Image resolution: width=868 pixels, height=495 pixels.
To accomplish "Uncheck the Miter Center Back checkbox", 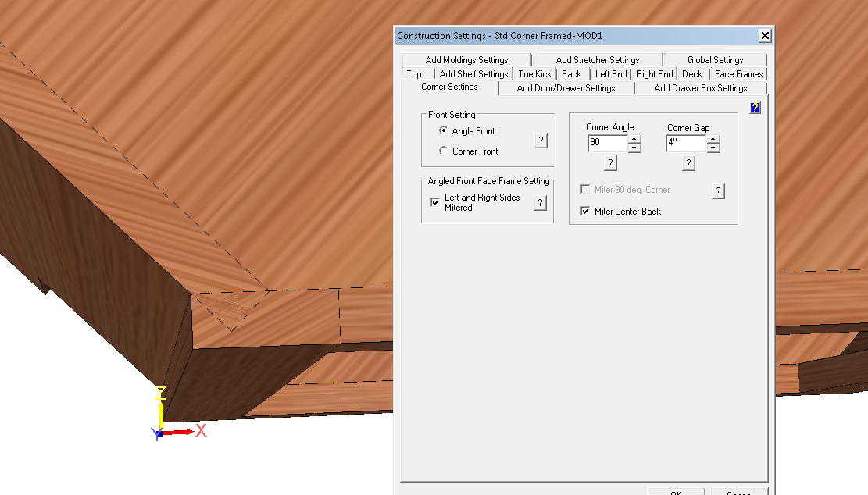I will click(x=585, y=212).
